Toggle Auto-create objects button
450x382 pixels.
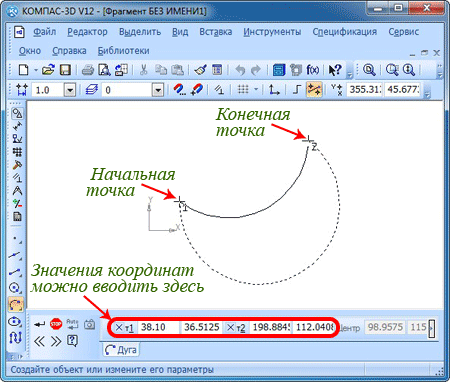pos(72,323)
